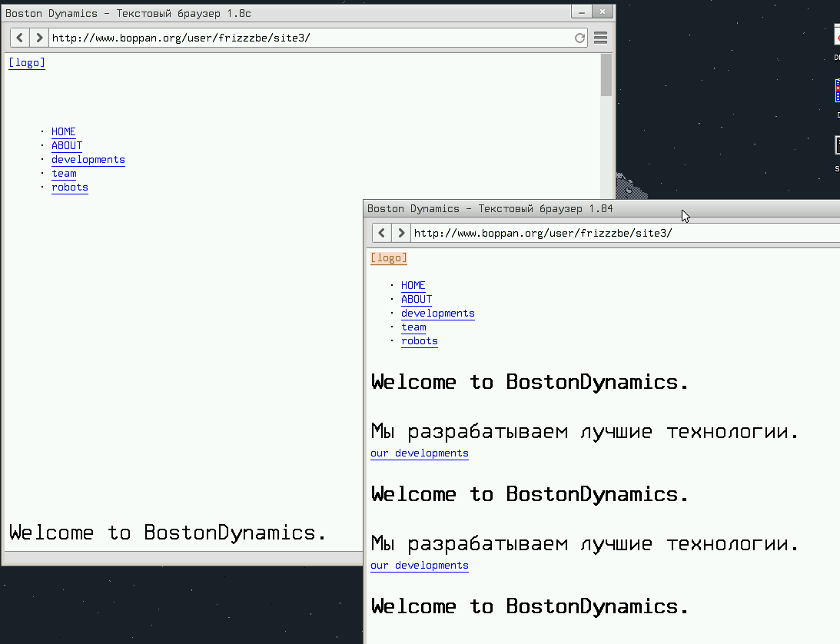The height and width of the screenshot is (644, 840).
Task: Reload the page in the rear browser window
Action: point(579,38)
